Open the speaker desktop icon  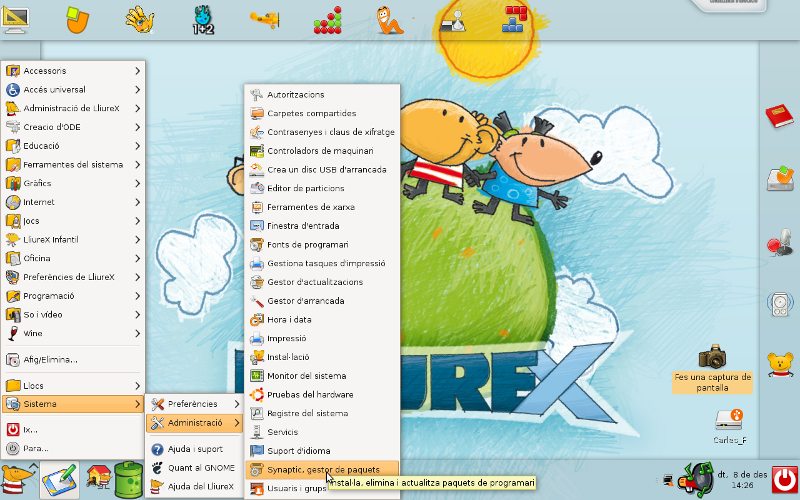(780, 304)
